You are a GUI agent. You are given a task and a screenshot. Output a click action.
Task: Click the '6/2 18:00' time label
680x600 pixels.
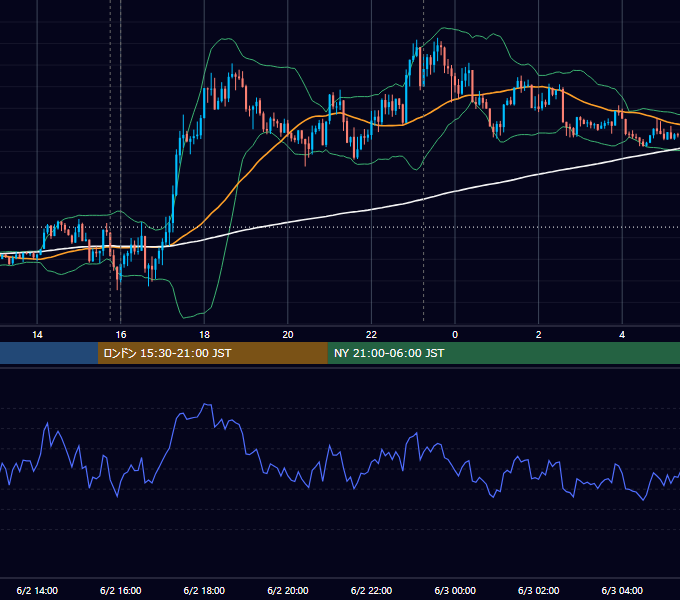204,590
